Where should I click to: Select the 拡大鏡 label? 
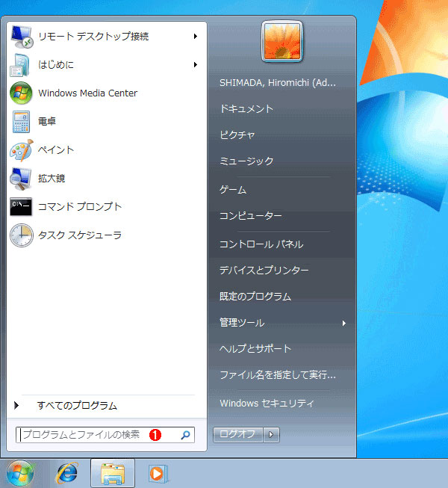click(52, 179)
